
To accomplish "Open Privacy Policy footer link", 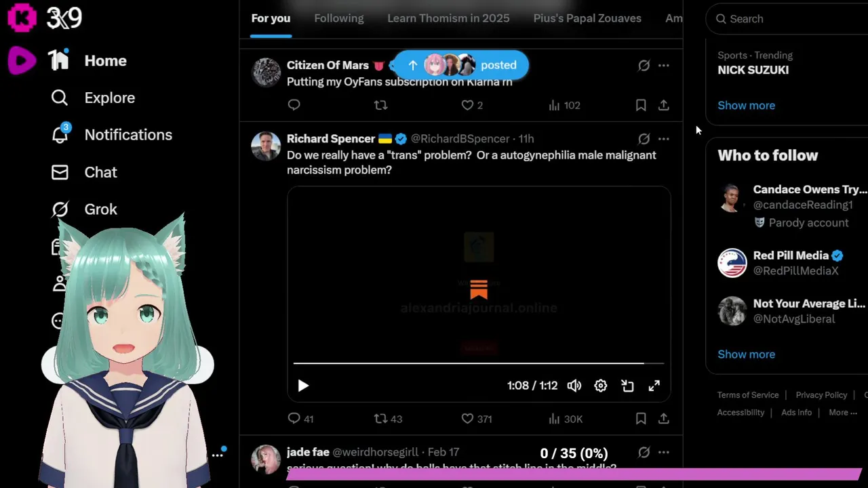I will [821, 395].
